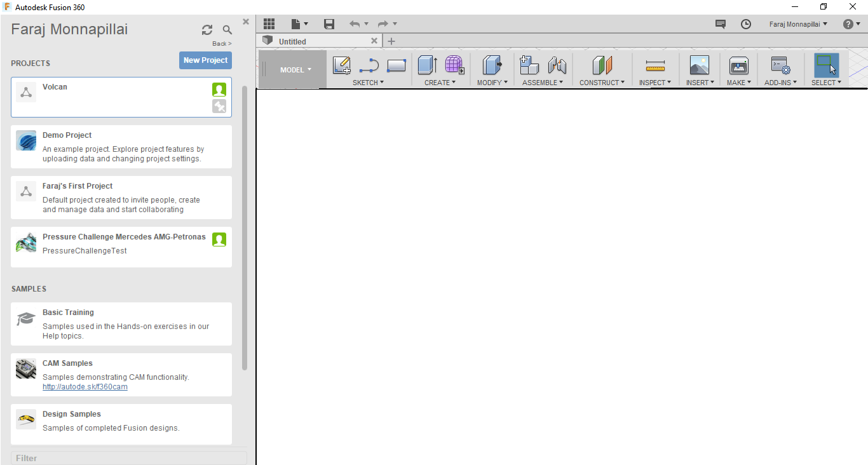Image resolution: width=868 pixels, height=465 pixels.
Task: Select the New Component tool
Action: pyautogui.click(x=529, y=65)
